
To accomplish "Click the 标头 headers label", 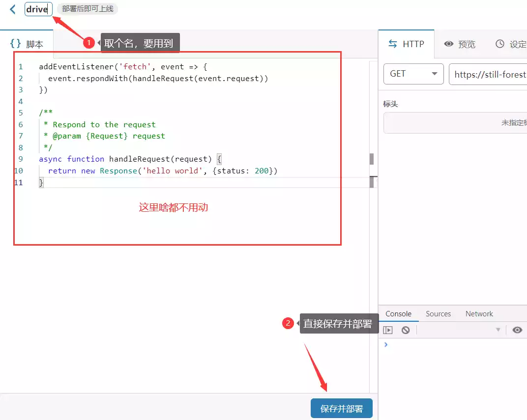I will (x=390, y=104).
